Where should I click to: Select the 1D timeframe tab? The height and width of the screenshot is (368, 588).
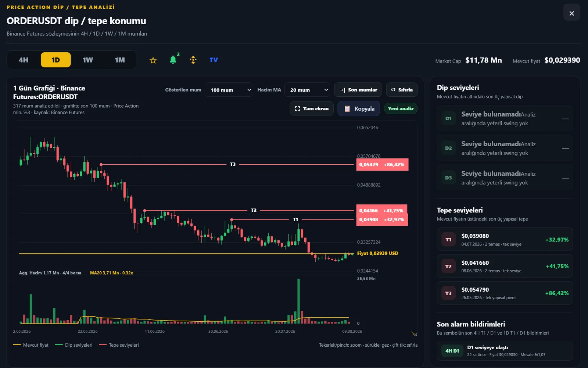[55, 60]
